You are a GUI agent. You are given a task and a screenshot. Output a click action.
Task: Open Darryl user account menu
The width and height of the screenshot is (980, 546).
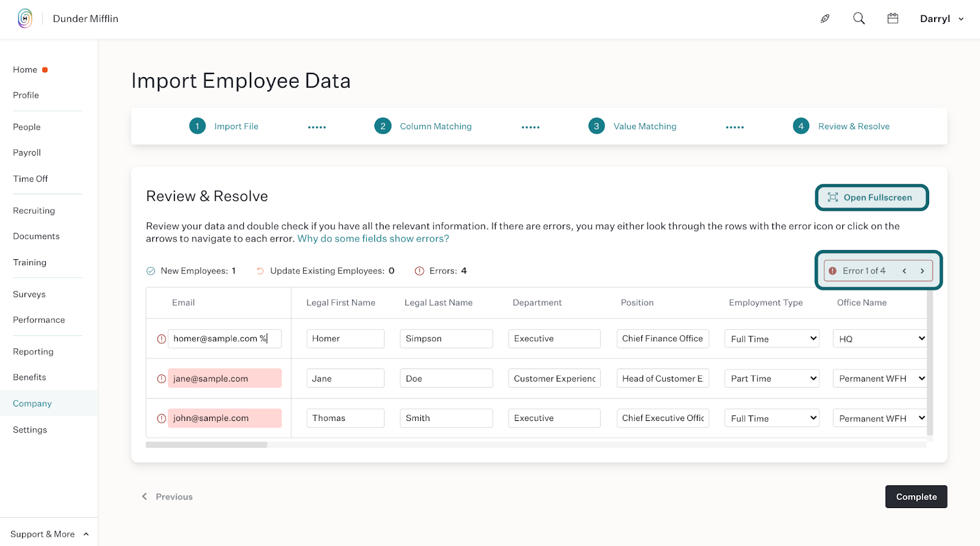[x=941, y=18]
